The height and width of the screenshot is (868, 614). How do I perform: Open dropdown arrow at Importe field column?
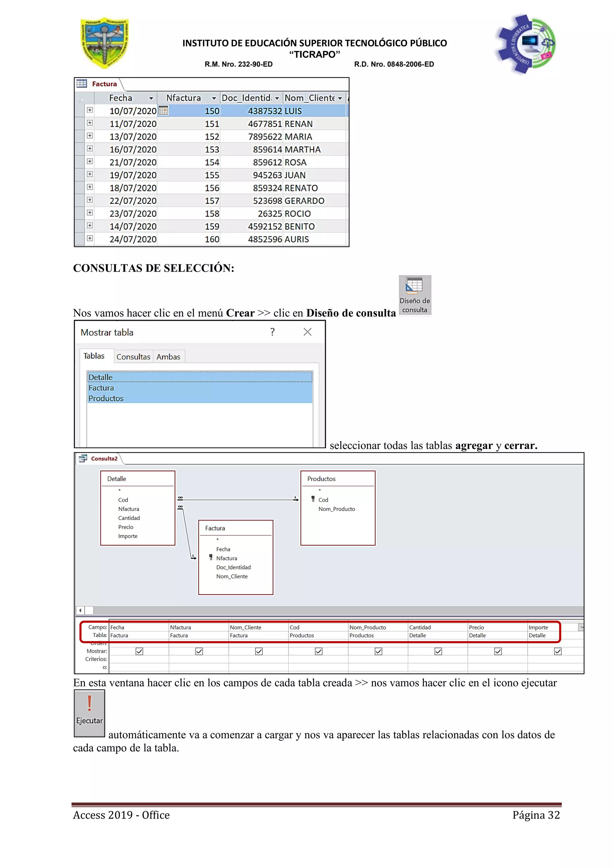[x=581, y=627]
